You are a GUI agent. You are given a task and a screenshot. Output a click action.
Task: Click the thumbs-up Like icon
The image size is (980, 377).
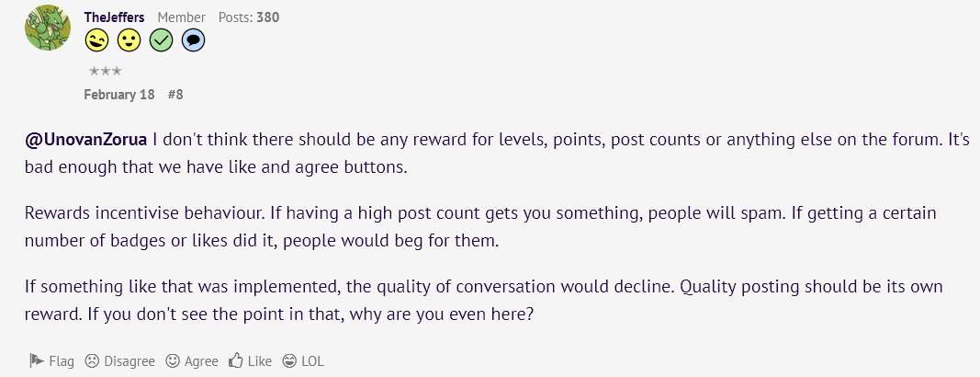click(236, 360)
